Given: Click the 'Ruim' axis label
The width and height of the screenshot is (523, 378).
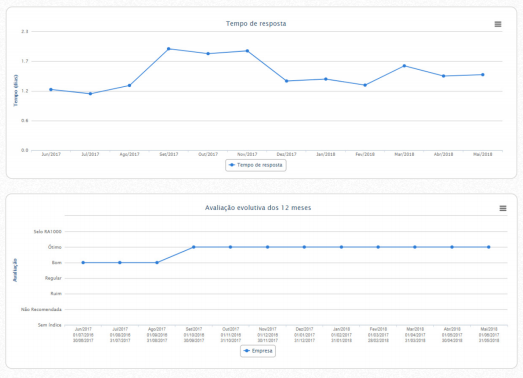Looking at the screenshot, I should pos(56,294).
